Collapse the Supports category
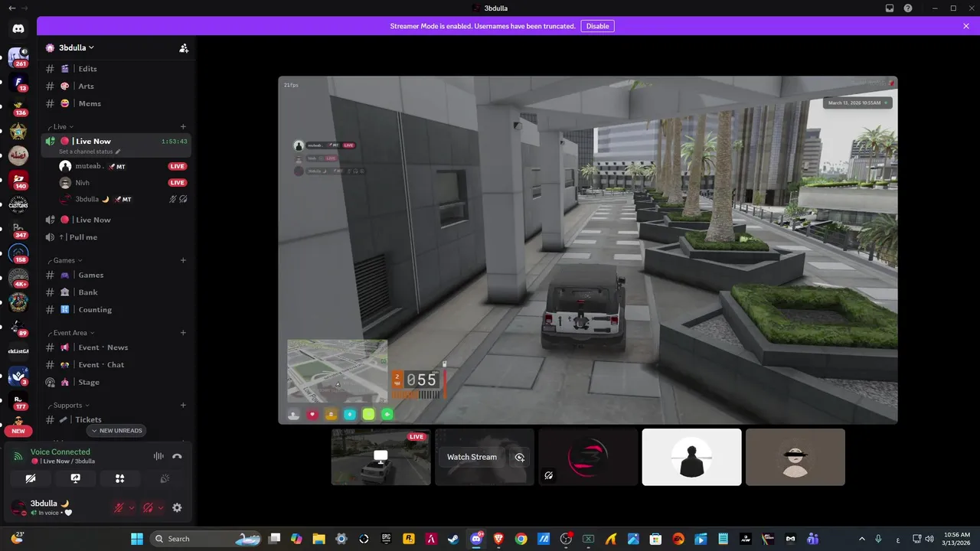The image size is (980, 551). click(70, 406)
